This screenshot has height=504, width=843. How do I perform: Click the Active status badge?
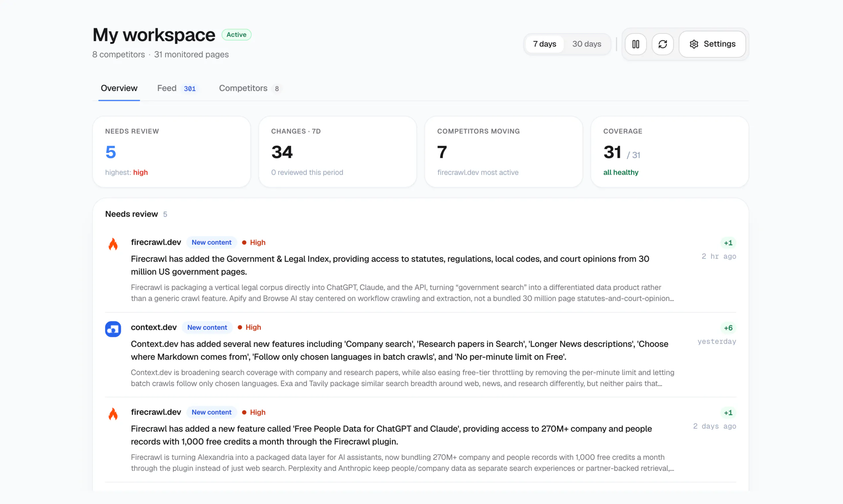point(236,34)
